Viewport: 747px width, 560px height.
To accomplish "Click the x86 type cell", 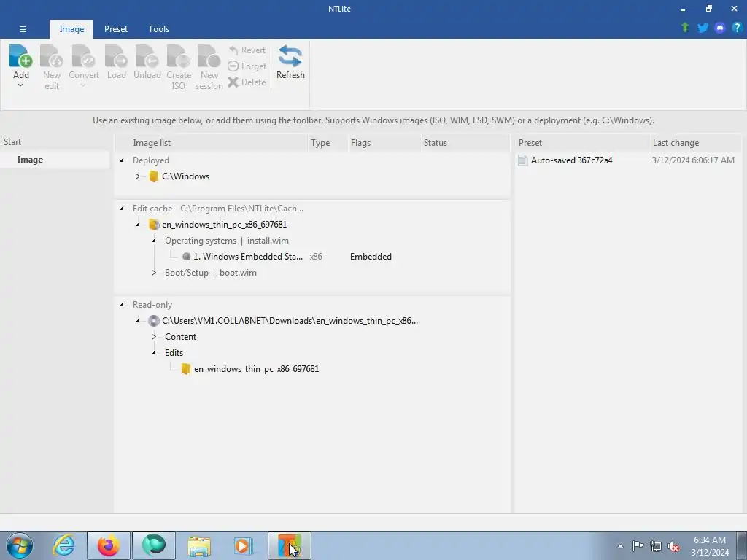I will pos(316,256).
